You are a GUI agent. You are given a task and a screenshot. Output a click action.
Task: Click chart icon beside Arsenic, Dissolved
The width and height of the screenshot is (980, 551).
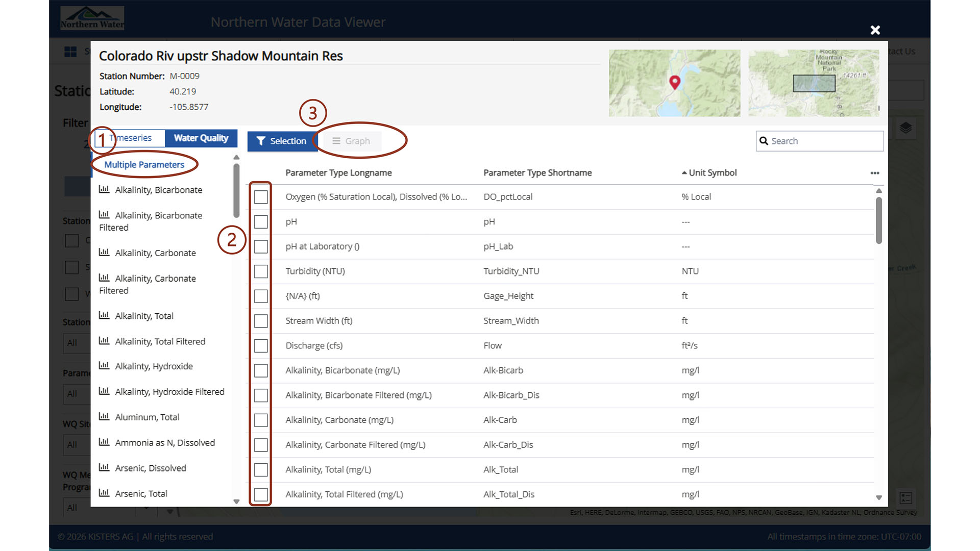click(104, 467)
